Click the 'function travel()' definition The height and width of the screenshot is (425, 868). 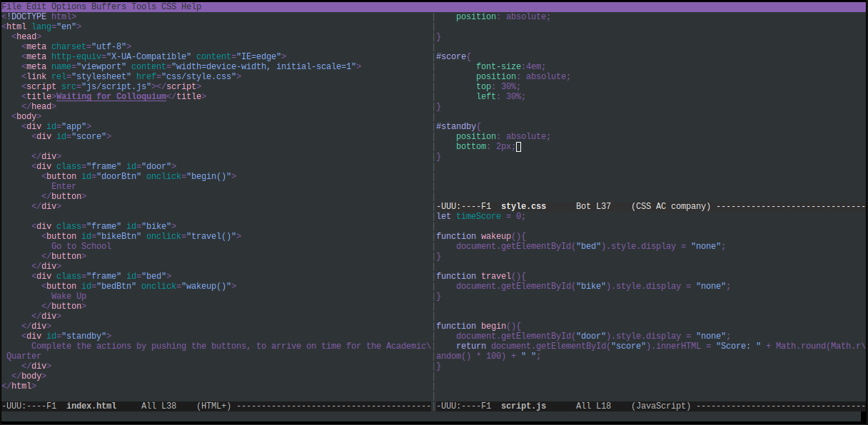tap(481, 276)
